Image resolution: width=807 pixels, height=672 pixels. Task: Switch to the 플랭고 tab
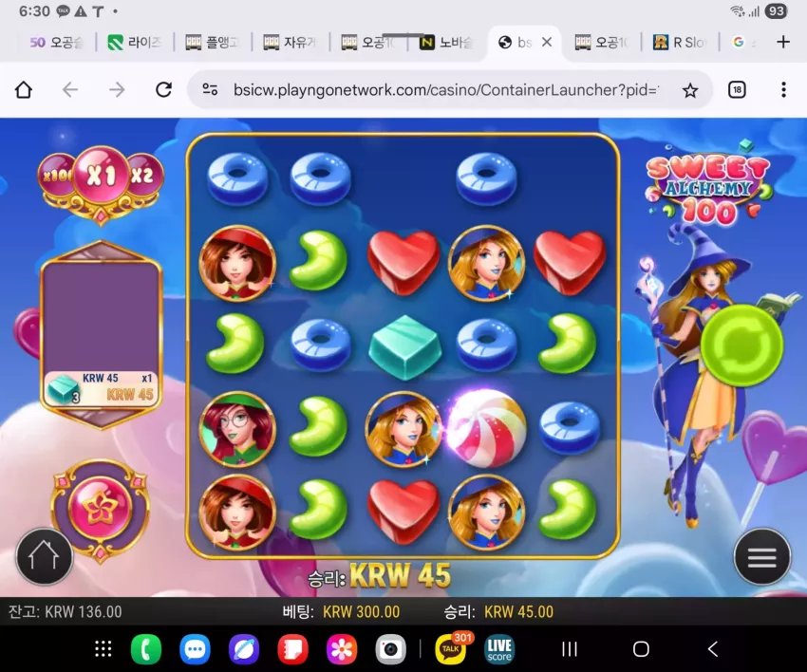click(x=213, y=42)
